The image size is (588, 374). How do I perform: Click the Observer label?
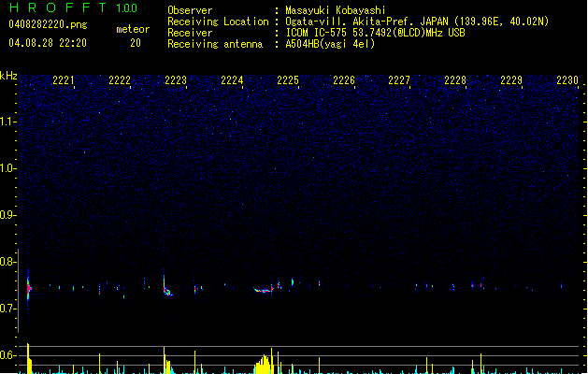pyautogui.click(x=190, y=10)
